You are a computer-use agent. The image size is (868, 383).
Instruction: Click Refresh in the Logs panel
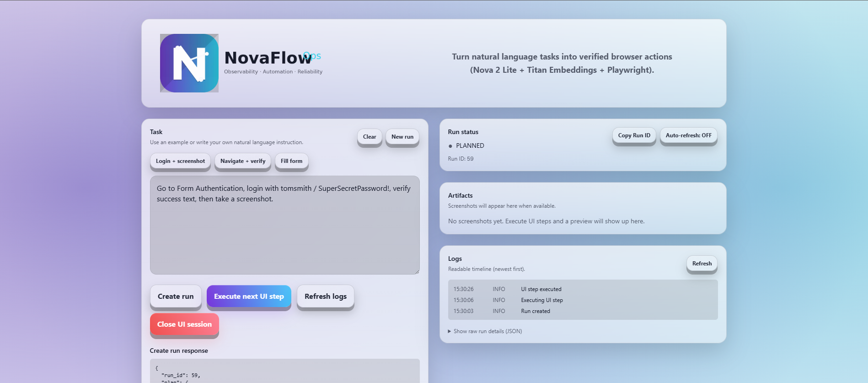[x=702, y=264]
